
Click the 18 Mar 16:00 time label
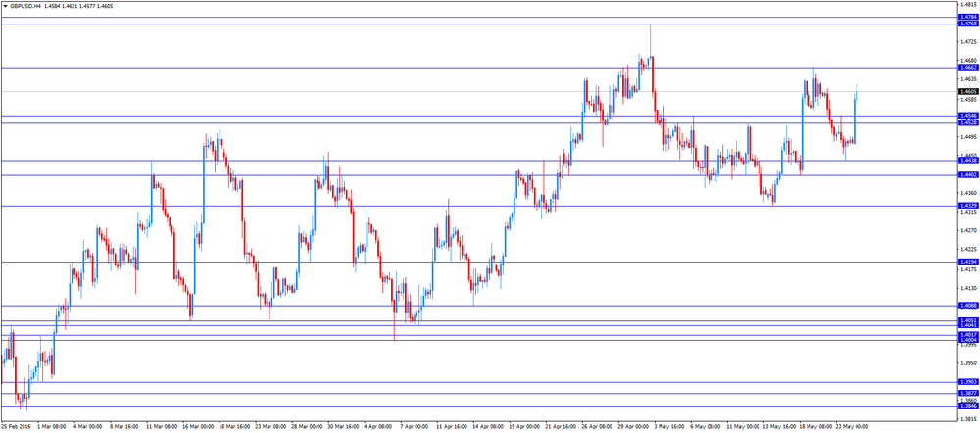tap(232, 427)
